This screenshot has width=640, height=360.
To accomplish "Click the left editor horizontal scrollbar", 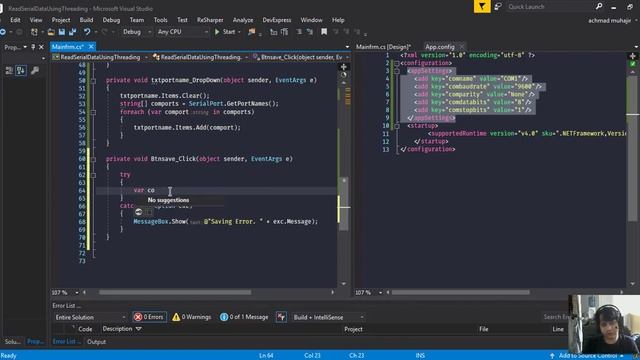I will [x=175, y=292].
